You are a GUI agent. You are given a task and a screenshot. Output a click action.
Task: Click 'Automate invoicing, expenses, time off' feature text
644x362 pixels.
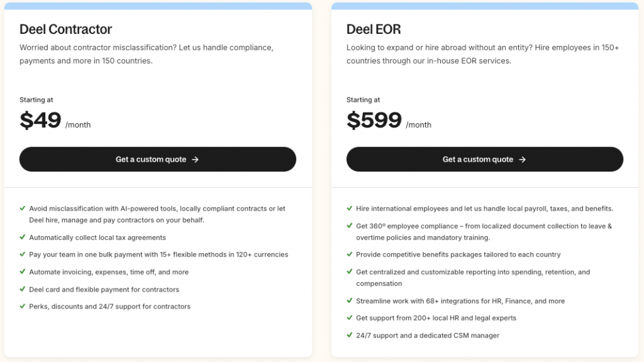[x=109, y=272]
